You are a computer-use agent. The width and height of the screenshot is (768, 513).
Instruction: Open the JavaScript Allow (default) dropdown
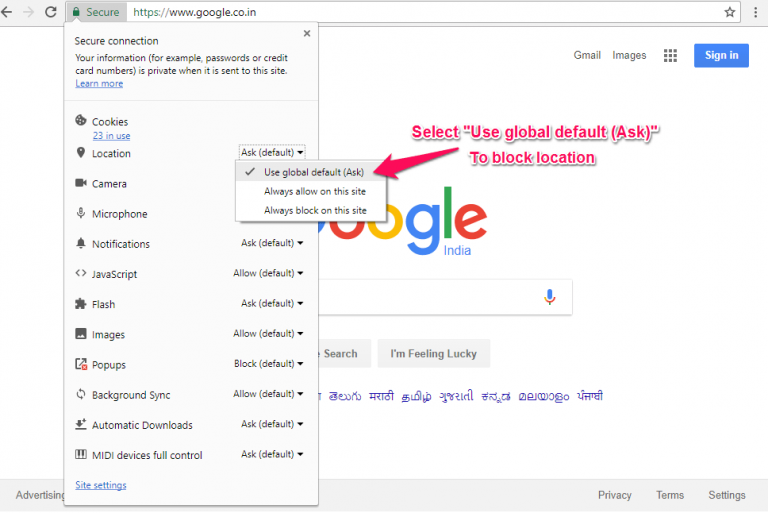pos(268,273)
